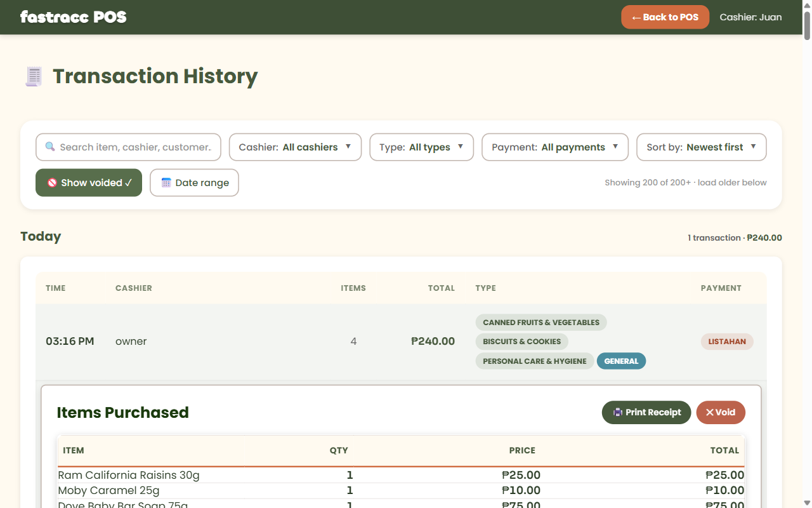Click the CASHIER column header
Screen dimensions: 812x508
point(134,288)
